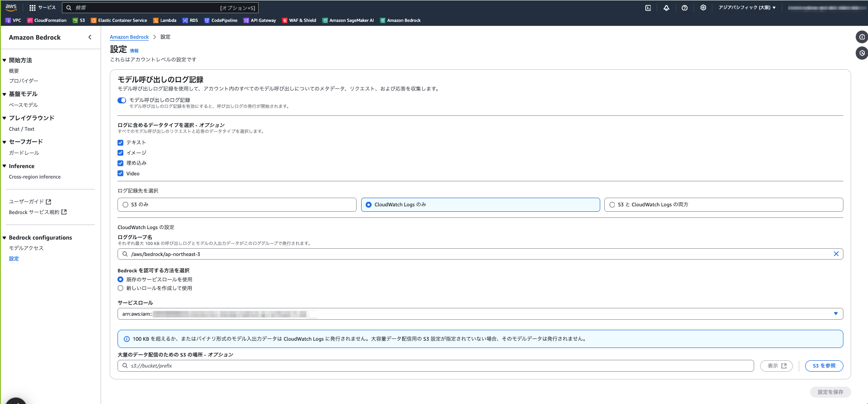Select S3 と CloudWatch Logs の両方 option
The image size is (868, 404).
tap(724, 205)
